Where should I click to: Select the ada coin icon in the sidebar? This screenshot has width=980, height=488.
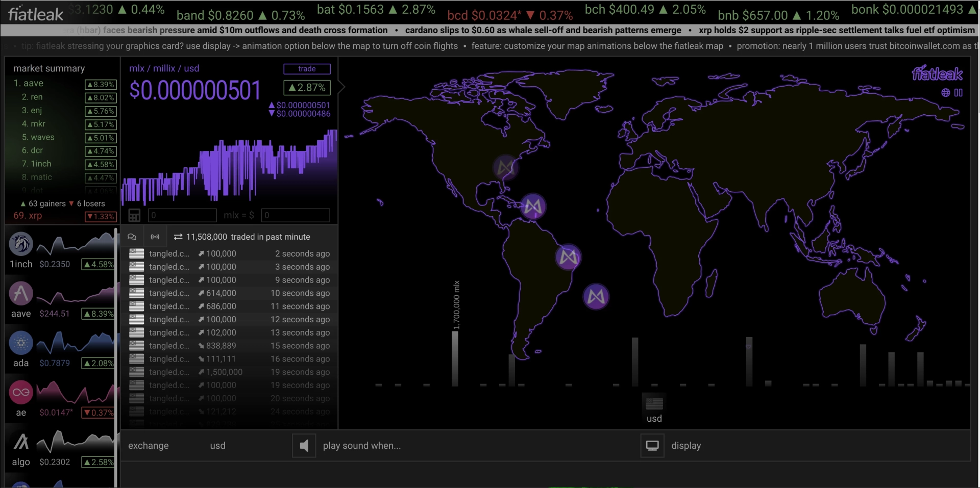(21, 343)
